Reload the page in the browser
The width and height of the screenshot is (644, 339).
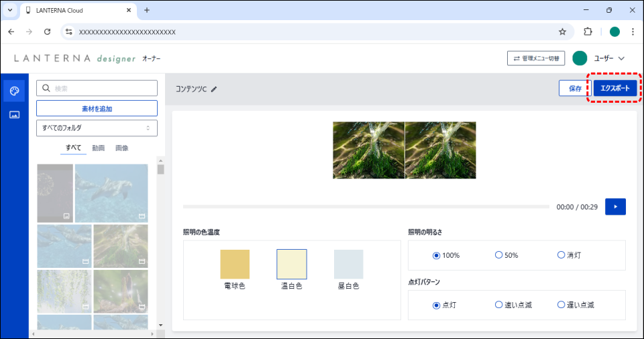(47, 32)
